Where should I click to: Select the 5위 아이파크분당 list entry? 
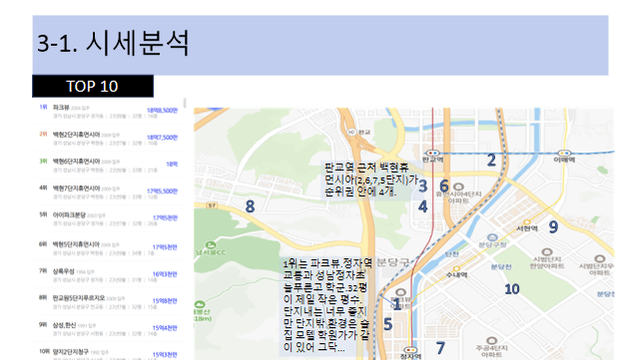click(x=109, y=219)
